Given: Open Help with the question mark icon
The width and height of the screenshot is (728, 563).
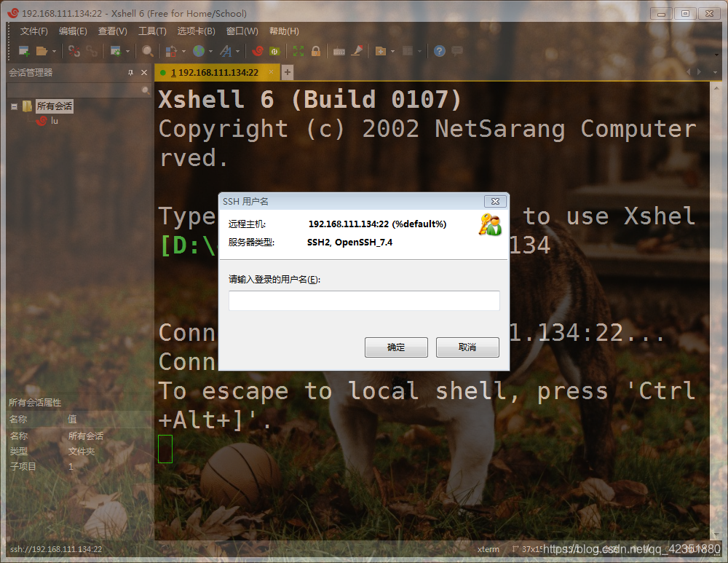Looking at the screenshot, I should point(440,51).
